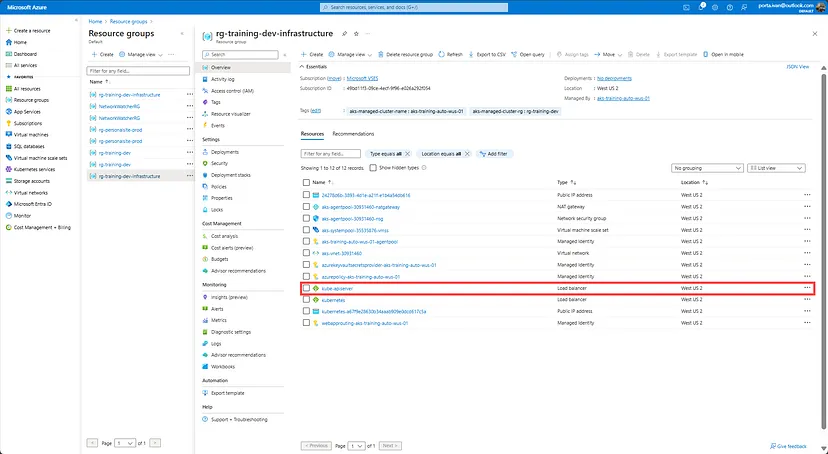828x454 pixels.
Task: Remove the Type equals all filter
Action: (407, 154)
